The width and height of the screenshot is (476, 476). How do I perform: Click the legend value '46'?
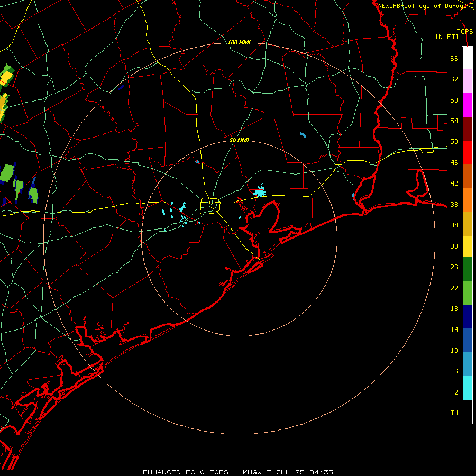[x=454, y=163]
